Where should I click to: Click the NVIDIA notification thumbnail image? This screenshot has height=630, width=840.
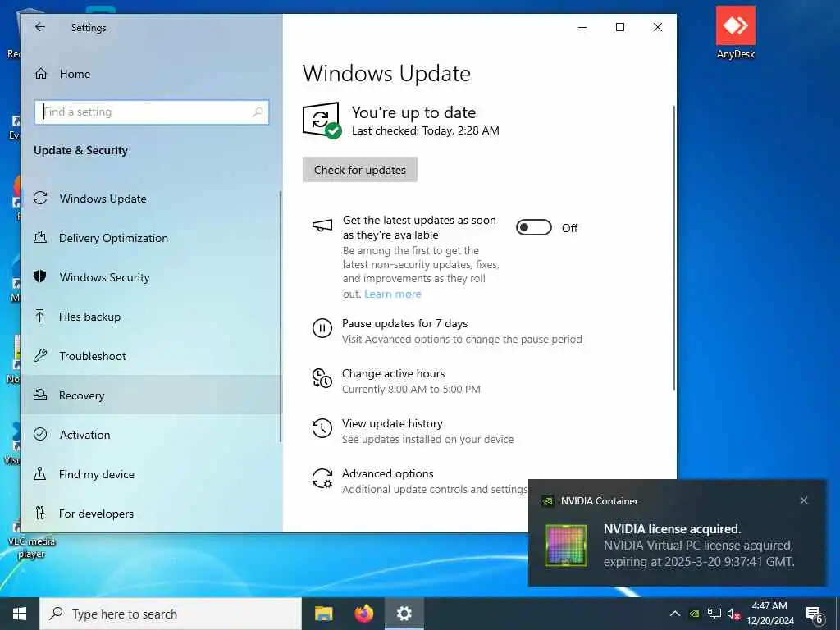pos(566,546)
